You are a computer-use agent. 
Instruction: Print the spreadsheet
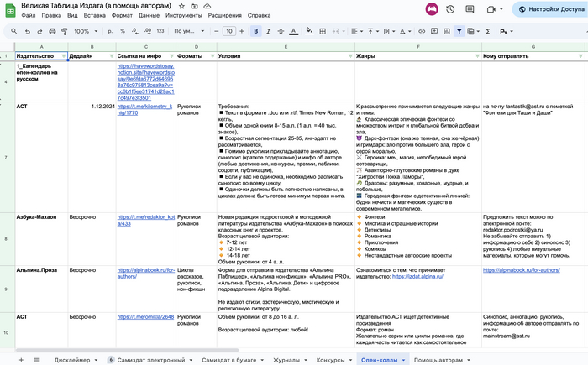52,32
